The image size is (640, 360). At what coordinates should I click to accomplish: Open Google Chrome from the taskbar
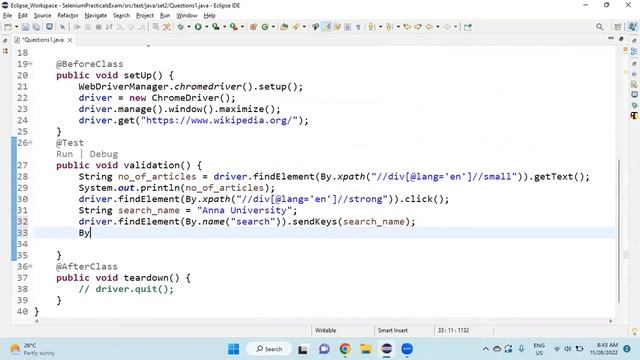coord(345,349)
